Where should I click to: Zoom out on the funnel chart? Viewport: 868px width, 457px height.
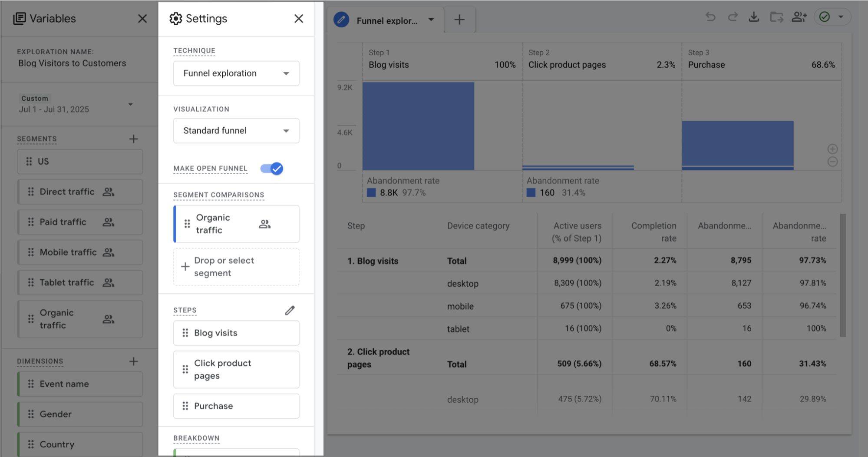pos(832,162)
